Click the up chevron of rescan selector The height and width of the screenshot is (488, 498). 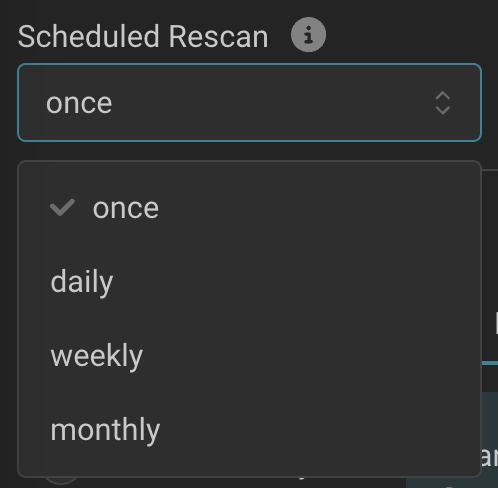pyautogui.click(x=443, y=96)
